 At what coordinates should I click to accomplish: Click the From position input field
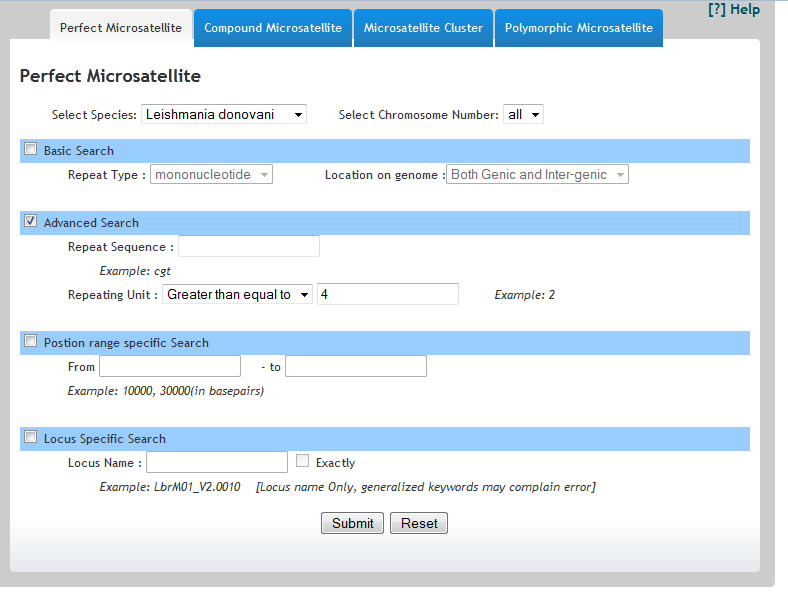tap(170, 366)
